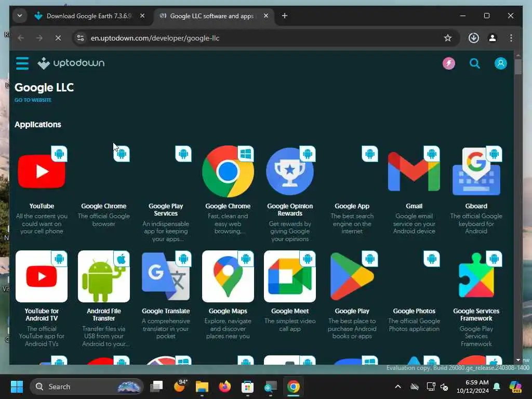
Task: Open the Google Play Services title link
Action: pyautogui.click(x=166, y=210)
